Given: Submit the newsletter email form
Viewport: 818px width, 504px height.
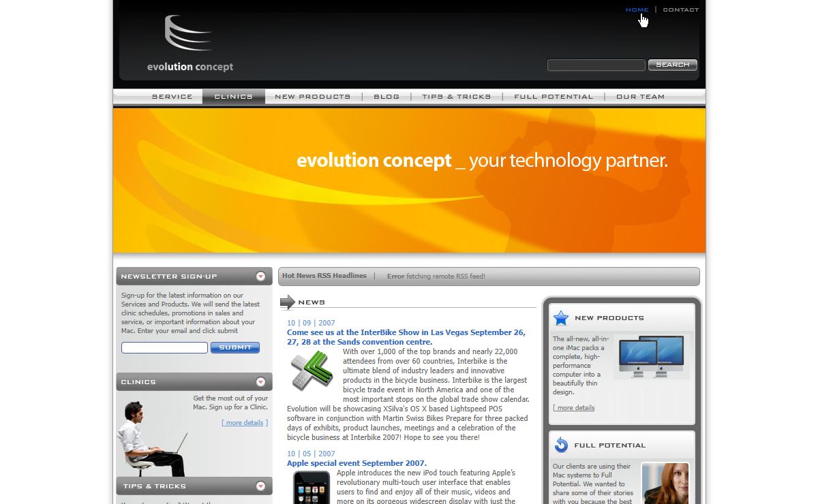Looking at the screenshot, I should tap(234, 347).
